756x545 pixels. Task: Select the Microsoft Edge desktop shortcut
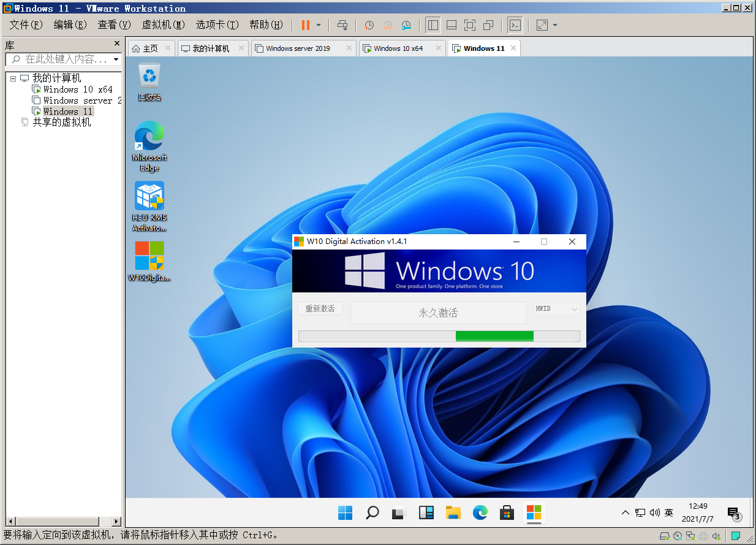[x=149, y=146]
